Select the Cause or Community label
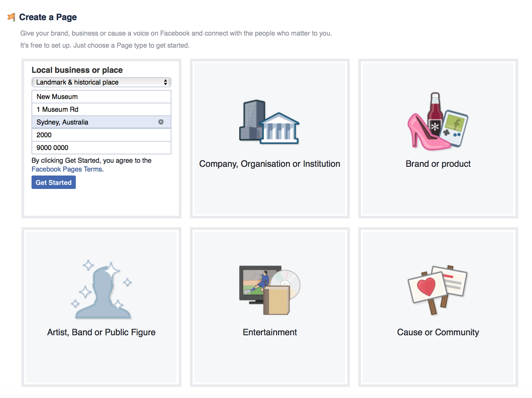 click(438, 332)
